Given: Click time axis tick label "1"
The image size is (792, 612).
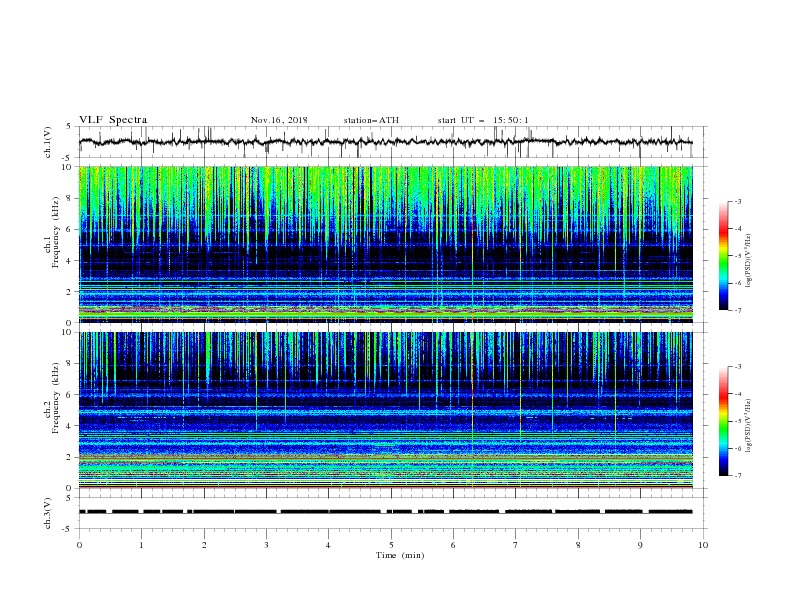Looking at the screenshot, I should point(141,545).
